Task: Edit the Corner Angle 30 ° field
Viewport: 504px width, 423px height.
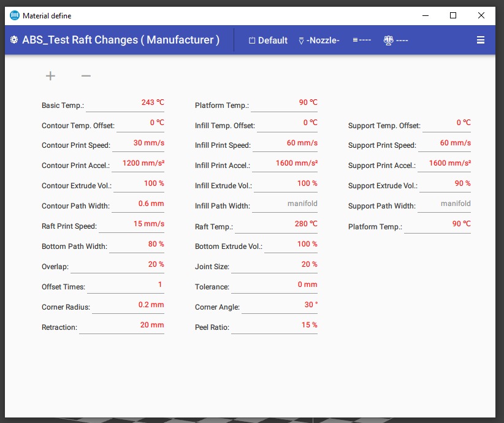Action: (x=280, y=305)
